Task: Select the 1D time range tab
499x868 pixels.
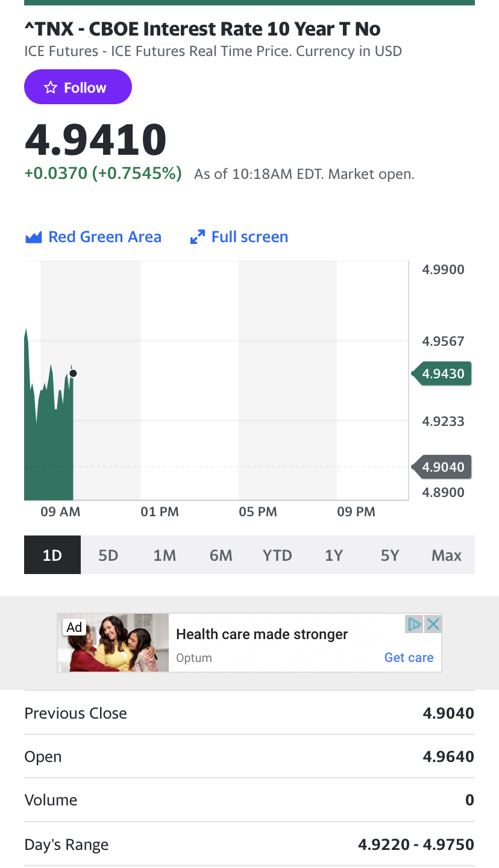Action: 52,555
